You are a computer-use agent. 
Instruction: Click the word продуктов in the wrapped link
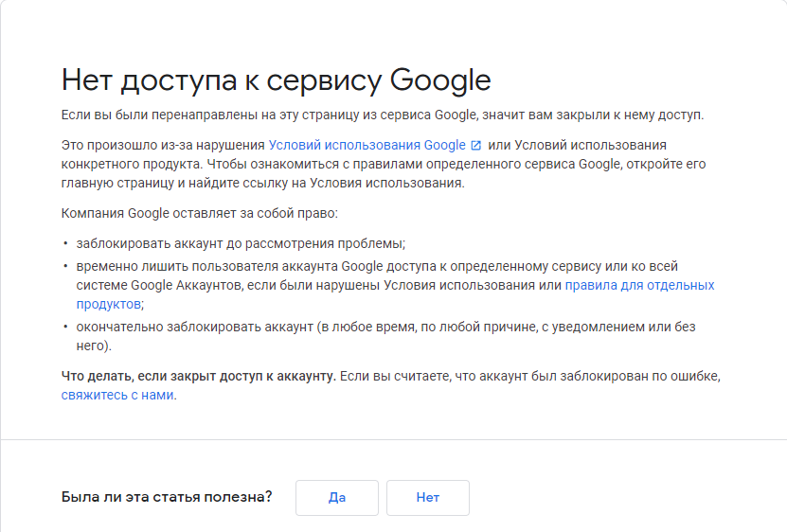pyautogui.click(x=108, y=304)
